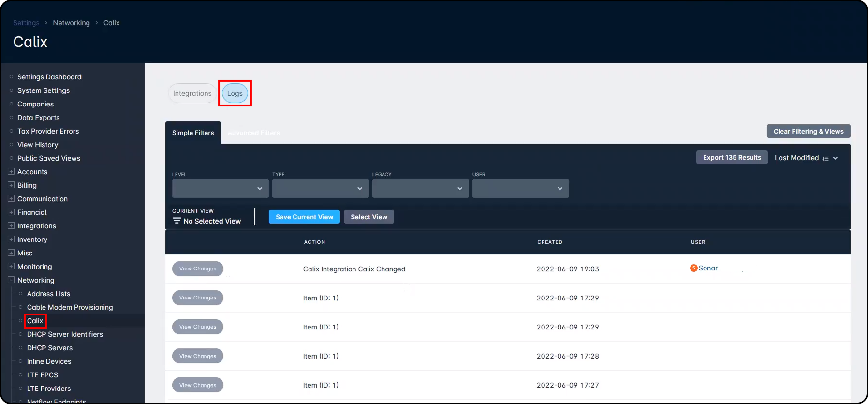868x404 pixels.
Task: Open Public Saved Views in sidebar
Action: pos(49,158)
